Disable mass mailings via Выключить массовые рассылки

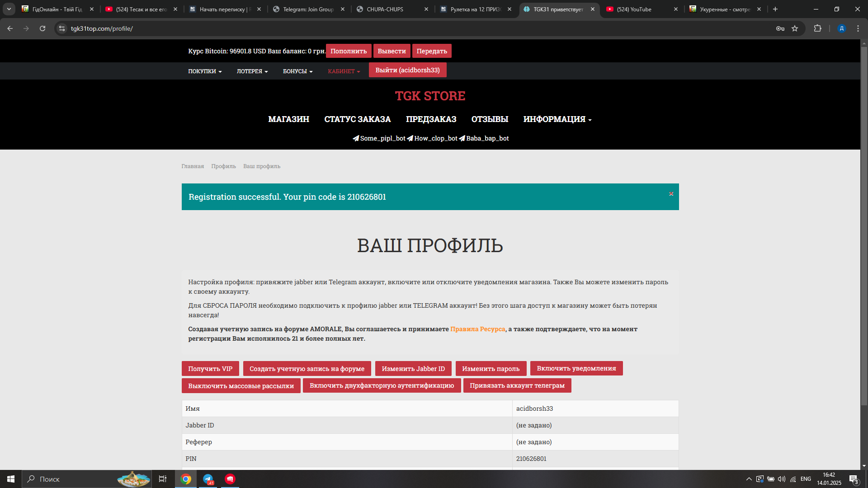pyautogui.click(x=241, y=386)
